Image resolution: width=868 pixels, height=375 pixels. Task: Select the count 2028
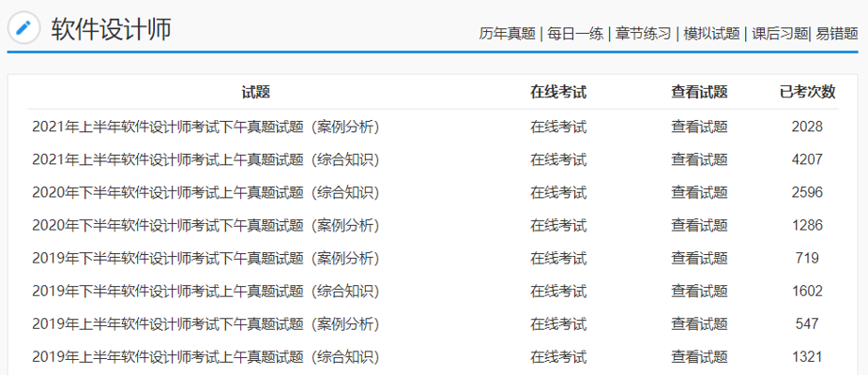coord(807,127)
